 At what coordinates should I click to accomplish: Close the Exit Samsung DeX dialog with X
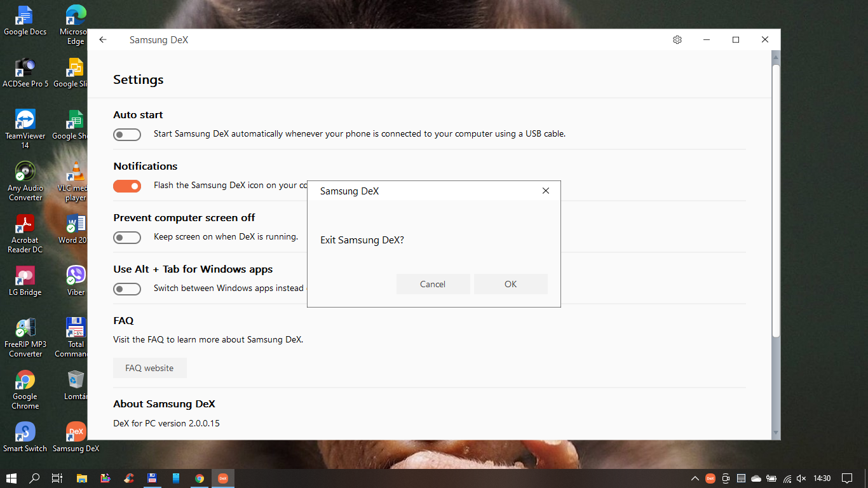pos(545,191)
